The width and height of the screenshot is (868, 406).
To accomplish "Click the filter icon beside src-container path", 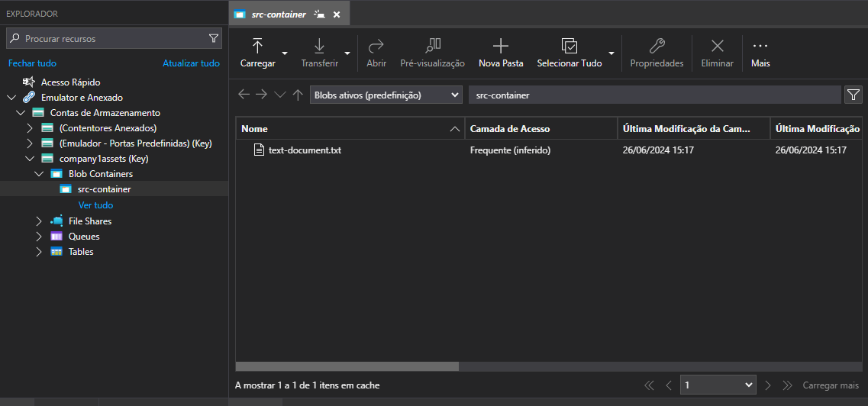I will click(x=853, y=95).
